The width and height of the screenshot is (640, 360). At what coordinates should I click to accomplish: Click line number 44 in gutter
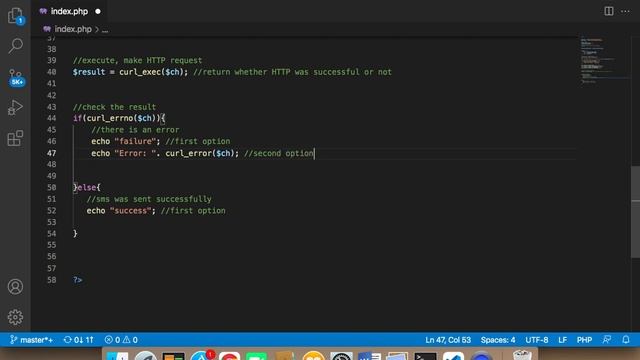point(51,118)
